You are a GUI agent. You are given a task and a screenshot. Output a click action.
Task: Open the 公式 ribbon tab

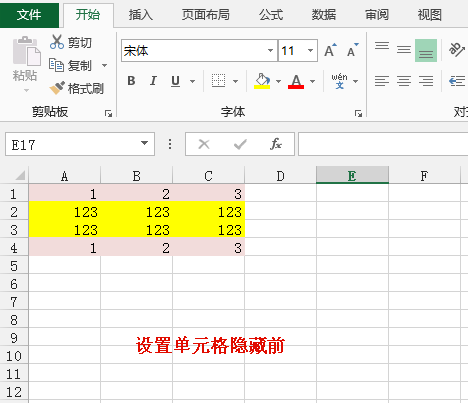[x=271, y=15]
